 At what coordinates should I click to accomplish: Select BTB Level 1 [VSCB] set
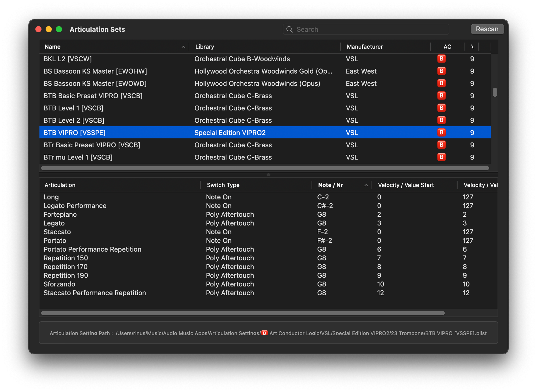pos(74,108)
